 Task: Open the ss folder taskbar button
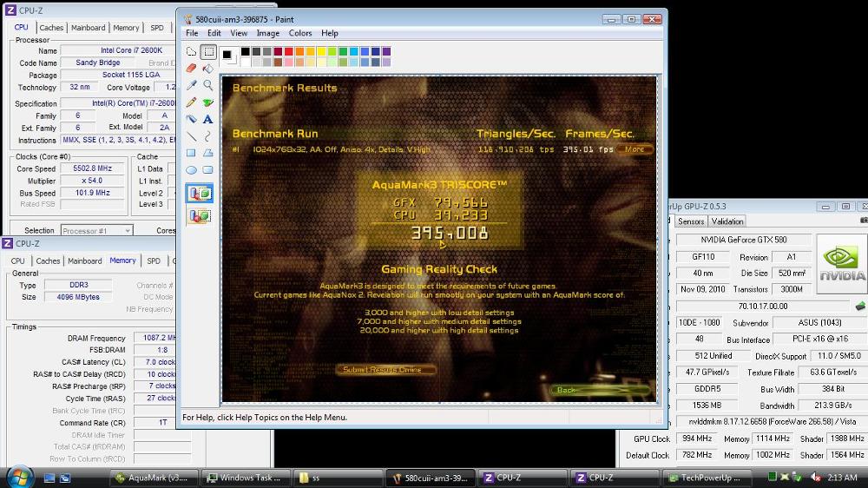(338, 478)
